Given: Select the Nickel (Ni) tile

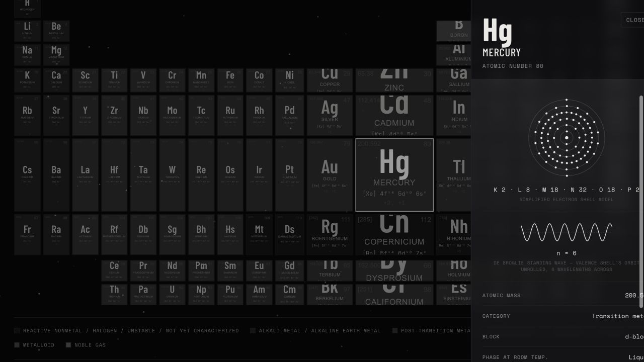Looking at the screenshot, I should tap(289, 80).
